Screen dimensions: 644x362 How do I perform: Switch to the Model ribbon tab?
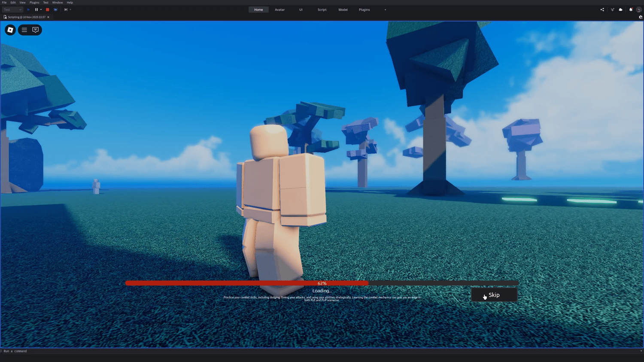point(343,9)
